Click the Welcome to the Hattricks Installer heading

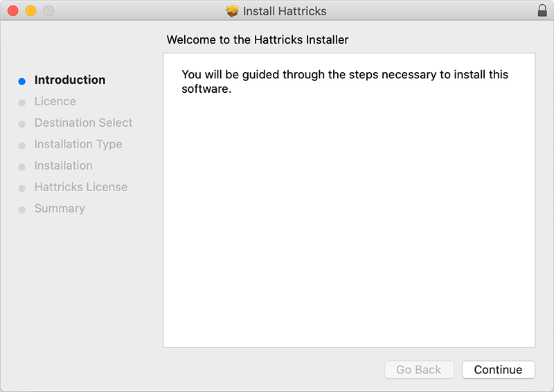coord(258,40)
